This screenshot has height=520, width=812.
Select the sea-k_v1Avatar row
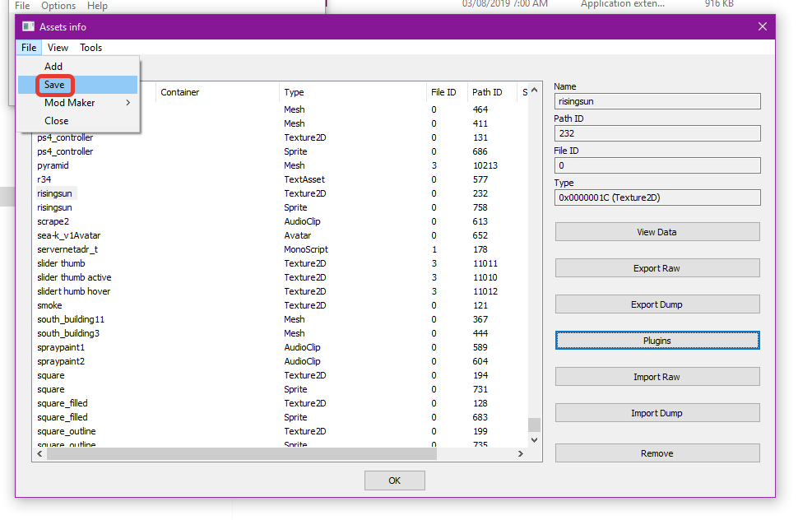280,235
